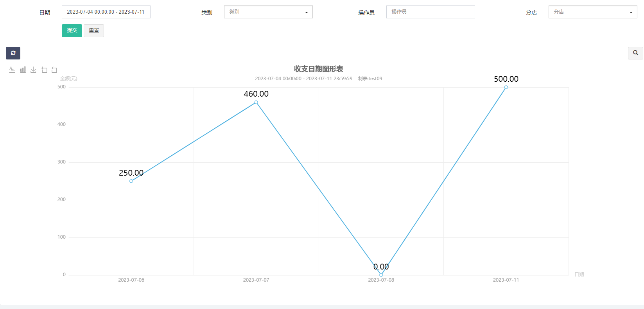The height and width of the screenshot is (309, 644).
Task: Switch chart to line view icon
Action: pos(12,70)
